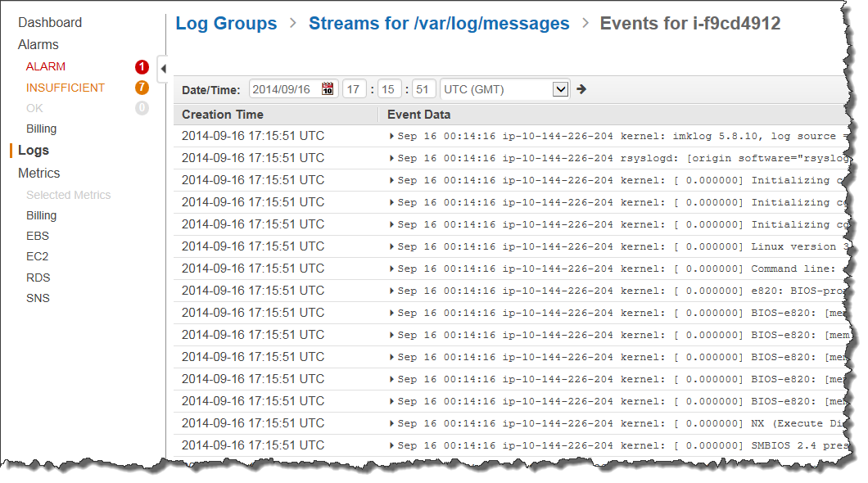Open the UTC (GMT) timezone dropdown
This screenshot has width=868, height=483.
click(x=505, y=89)
